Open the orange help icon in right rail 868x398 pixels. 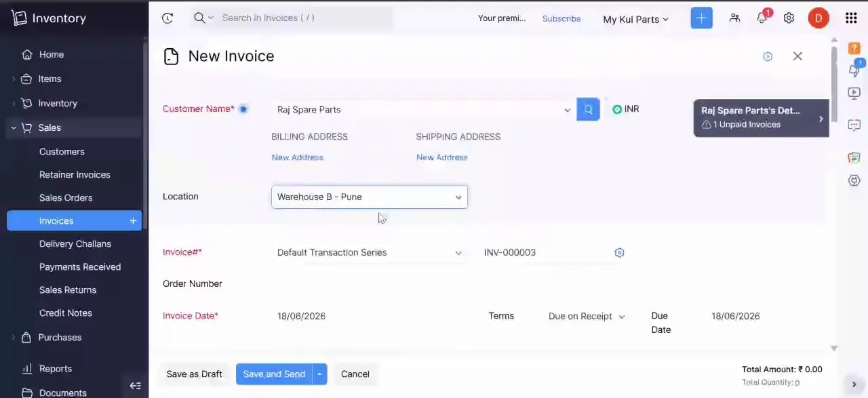(854, 49)
